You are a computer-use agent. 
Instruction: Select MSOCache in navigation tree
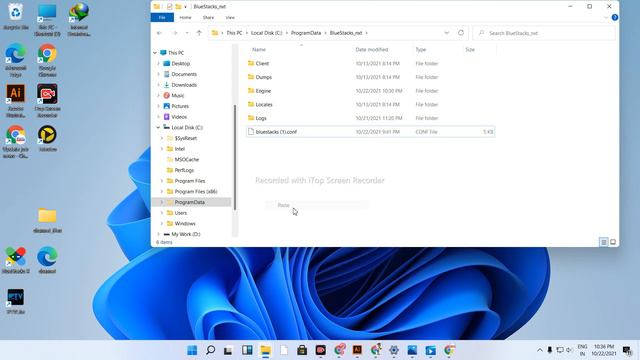187,160
